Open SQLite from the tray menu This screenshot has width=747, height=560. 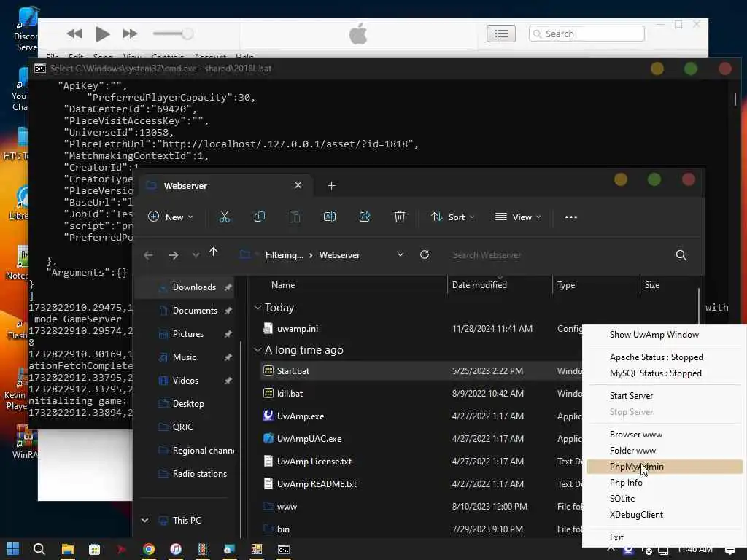coord(622,499)
